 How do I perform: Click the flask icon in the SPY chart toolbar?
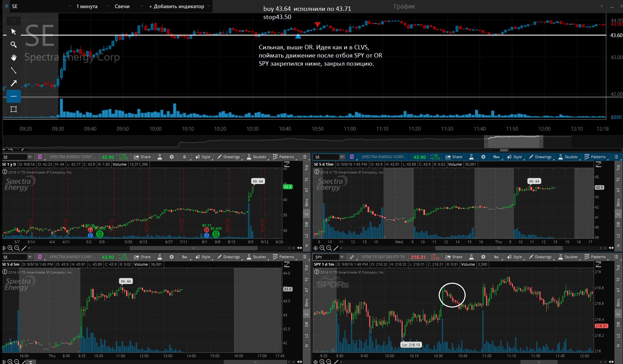click(x=471, y=257)
